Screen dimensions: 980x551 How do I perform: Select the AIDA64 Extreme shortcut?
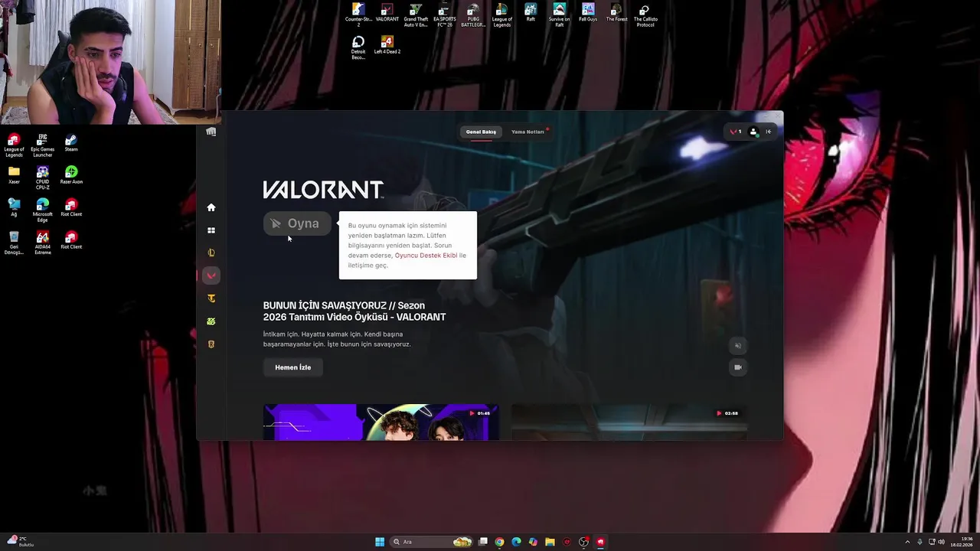[x=43, y=243]
